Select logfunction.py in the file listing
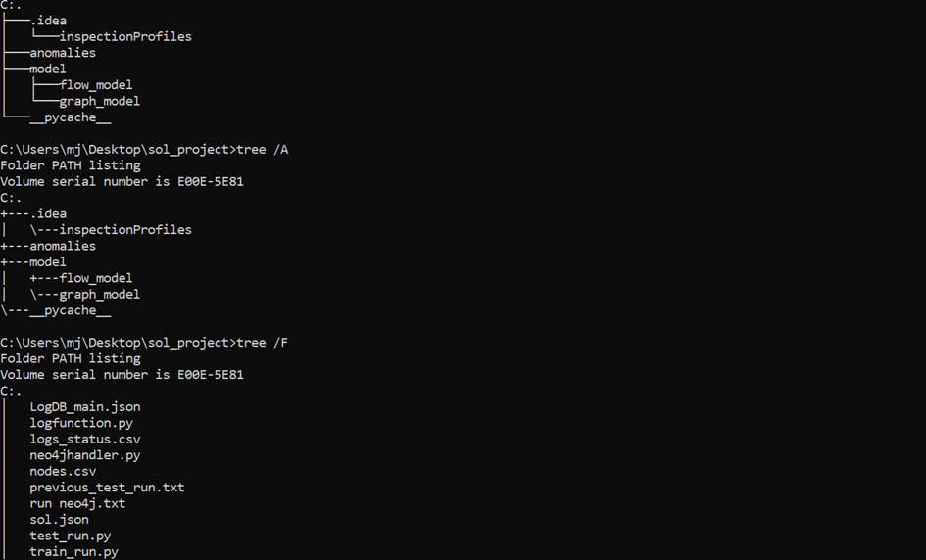This screenshot has width=926, height=560. [x=81, y=423]
